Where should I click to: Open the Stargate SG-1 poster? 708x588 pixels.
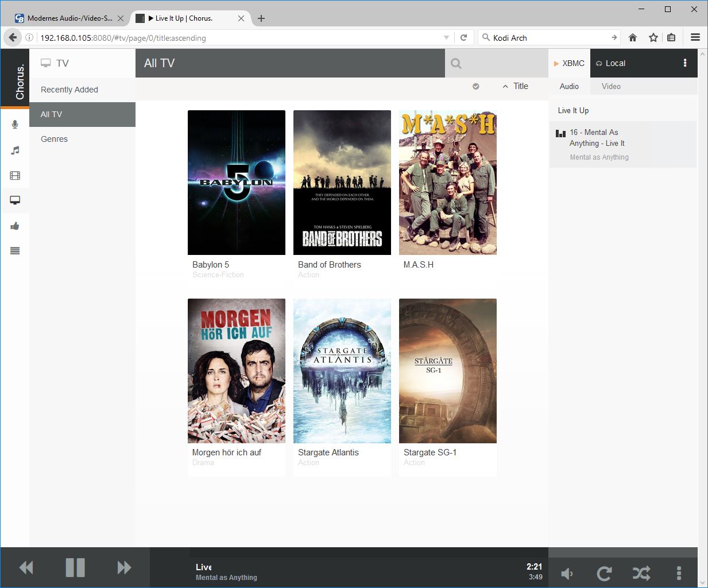pyautogui.click(x=448, y=371)
